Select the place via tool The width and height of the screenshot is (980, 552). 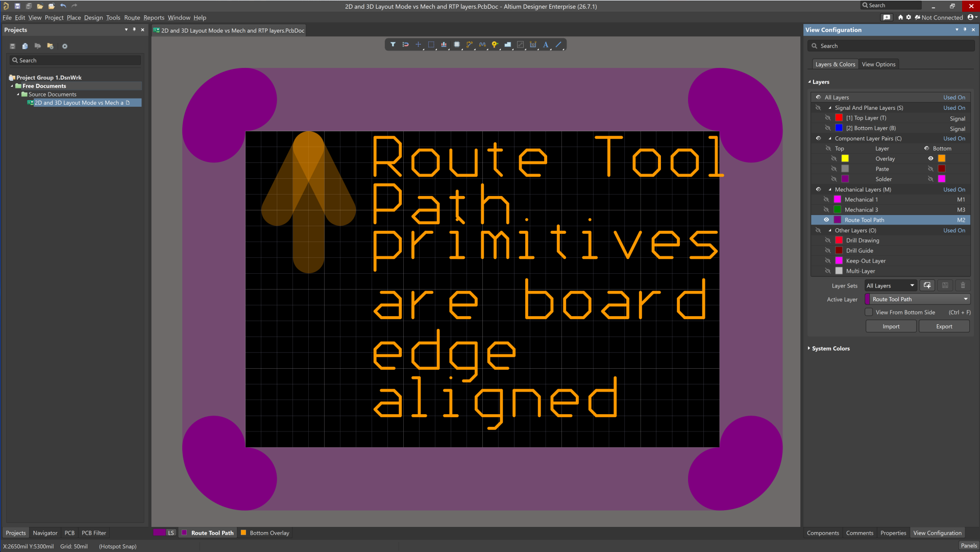click(x=495, y=45)
